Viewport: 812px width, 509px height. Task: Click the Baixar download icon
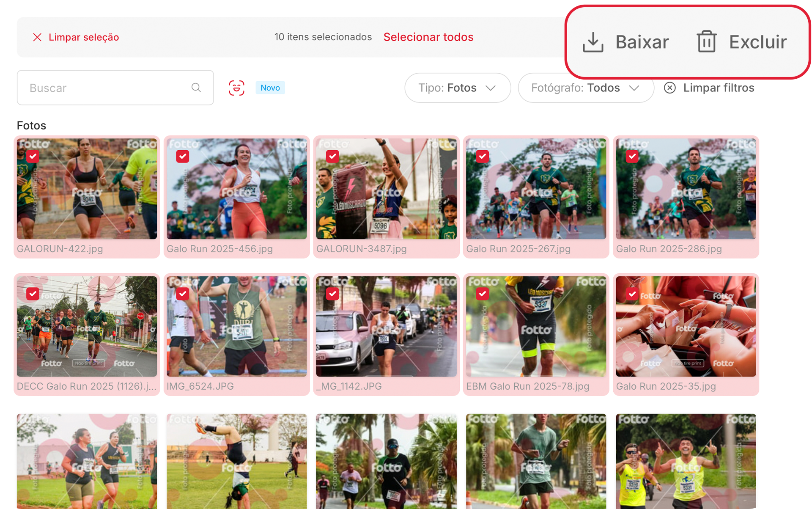[593, 42]
